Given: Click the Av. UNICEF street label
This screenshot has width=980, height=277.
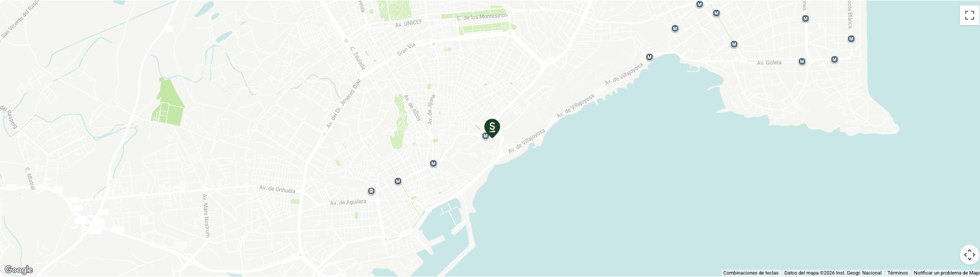Looking at the screenshot, I should (x=409, y=23).
